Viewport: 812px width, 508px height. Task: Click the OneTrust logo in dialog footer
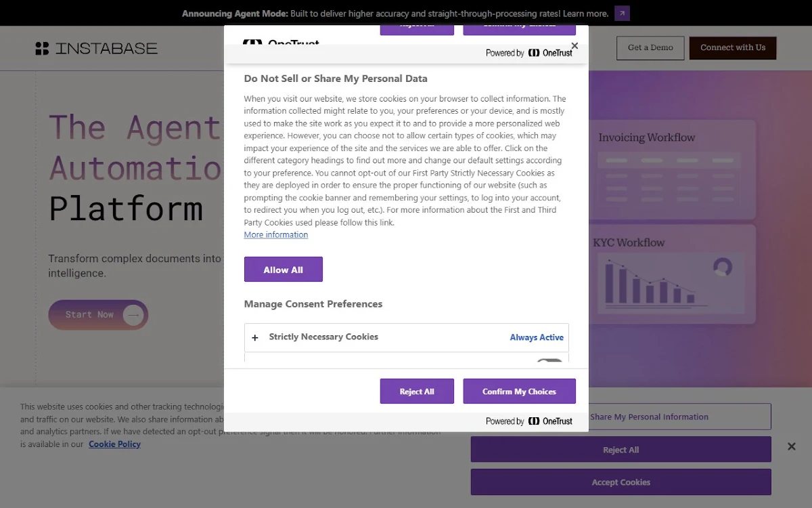pos(550,421)
